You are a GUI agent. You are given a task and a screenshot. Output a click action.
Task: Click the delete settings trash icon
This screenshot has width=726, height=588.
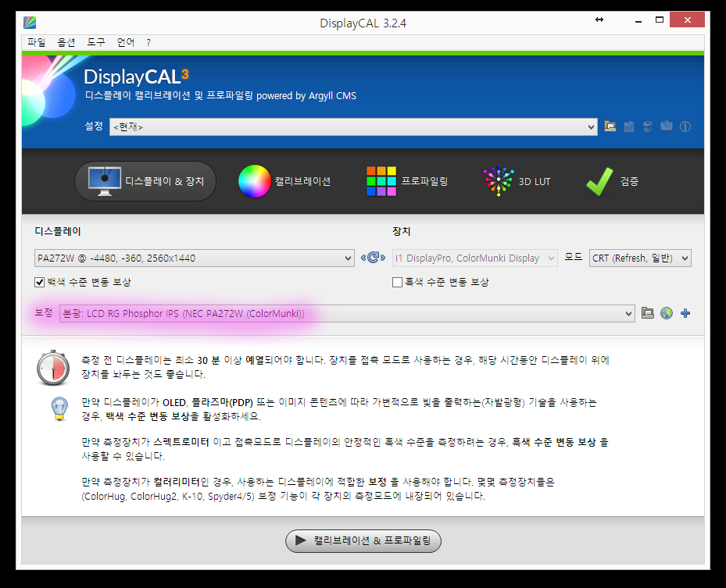[648, 126]
